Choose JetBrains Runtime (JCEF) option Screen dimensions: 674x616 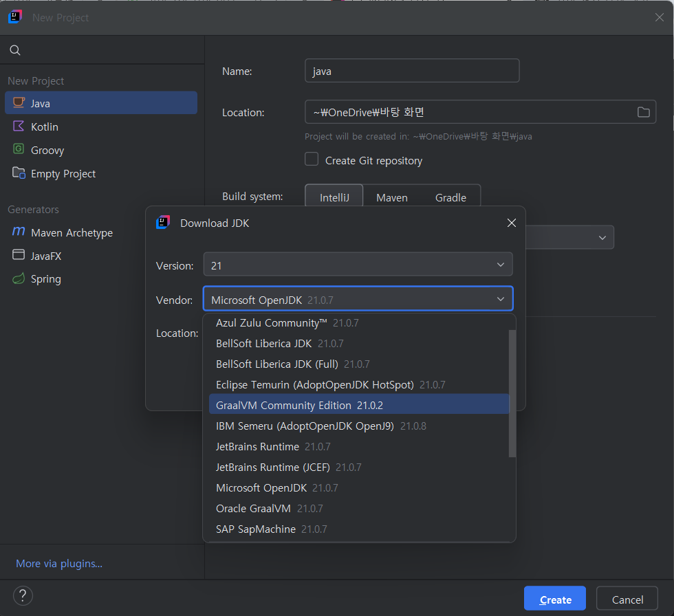coord(359,467)
